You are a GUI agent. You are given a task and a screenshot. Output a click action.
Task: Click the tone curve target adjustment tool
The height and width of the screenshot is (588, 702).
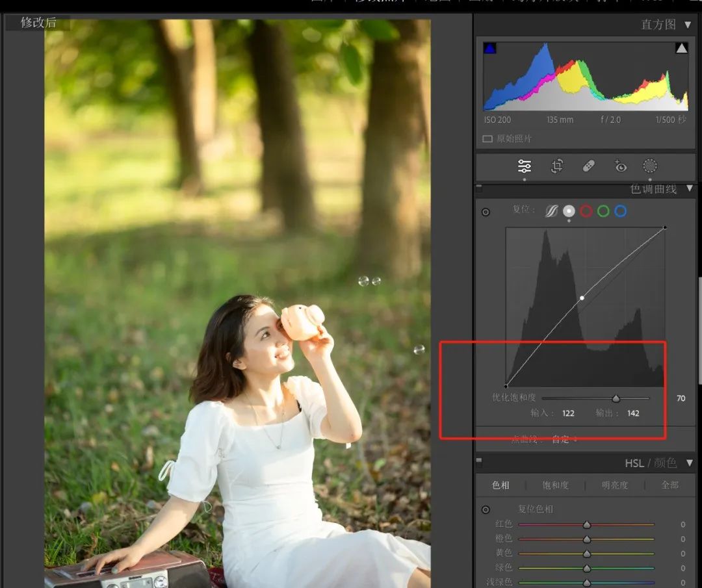(x=486, y=212)
